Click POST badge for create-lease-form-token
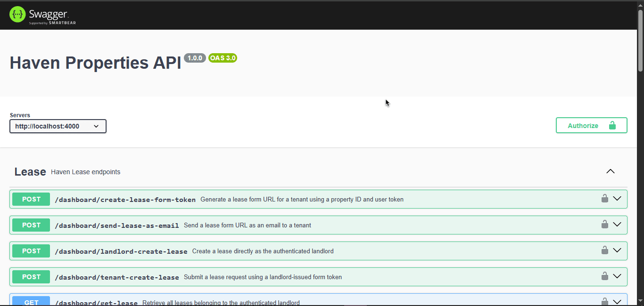 [31, 199]
